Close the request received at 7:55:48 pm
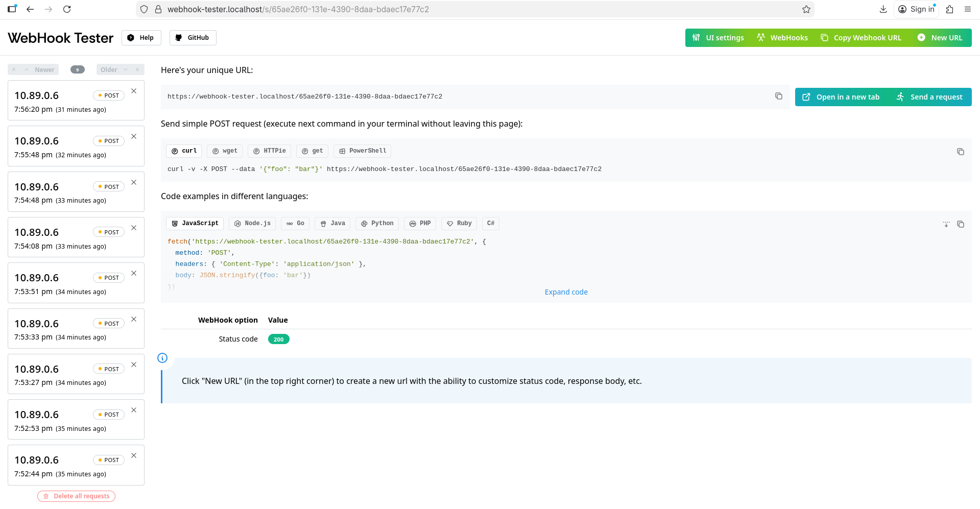Image resolution: width=980 pixels, height=509 pixels. pyautogui.click(x=134, y=136)
